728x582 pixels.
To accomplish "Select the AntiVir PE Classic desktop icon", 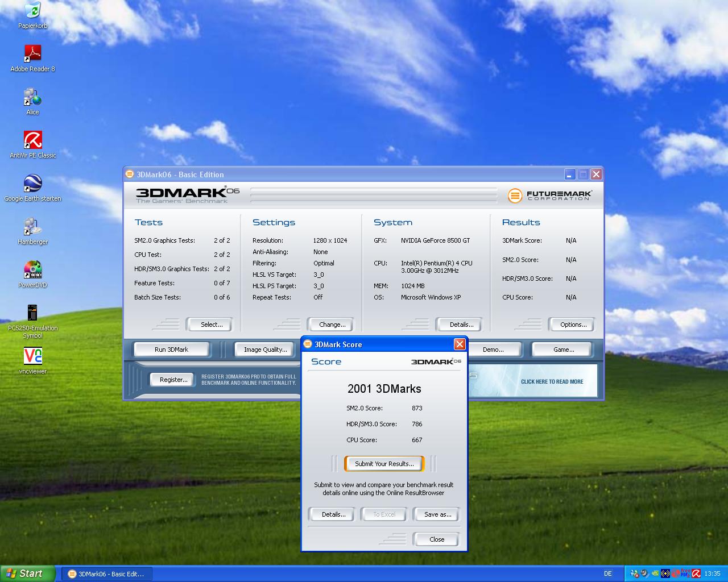I will (x=32, y=145).
